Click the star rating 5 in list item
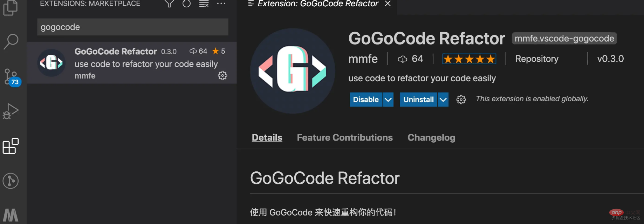Image resolution: width=644 pixels, height=224 pixels. click(x=219, y=51)
